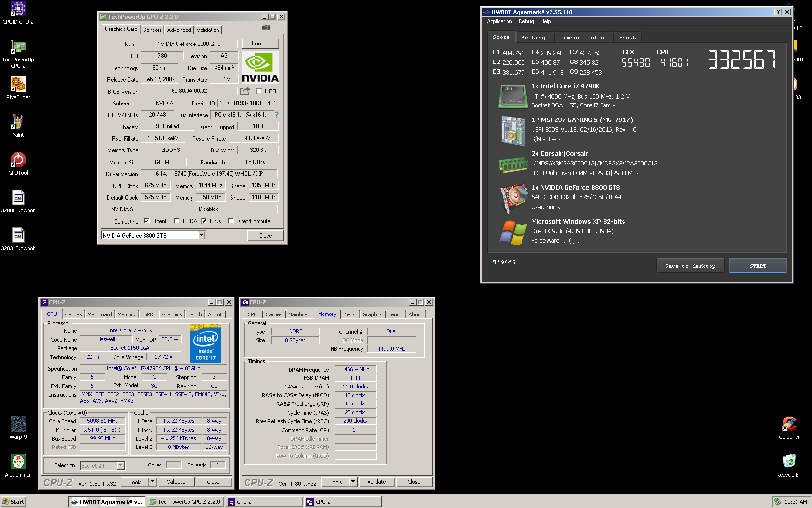Click the Lookup button in GPU-Z
The width and height of the screenshot is (812, 508).
click(x=261, y=44)
